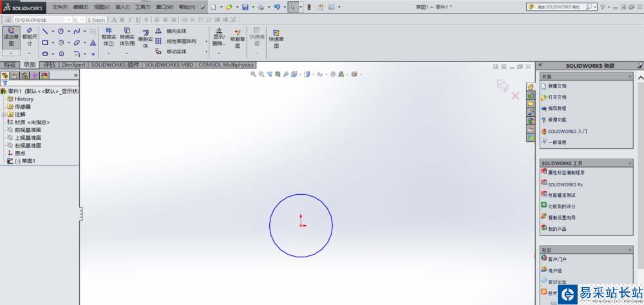
Task: Open the ConfigurationManager tab icon
Action: [x=24, y=75]
